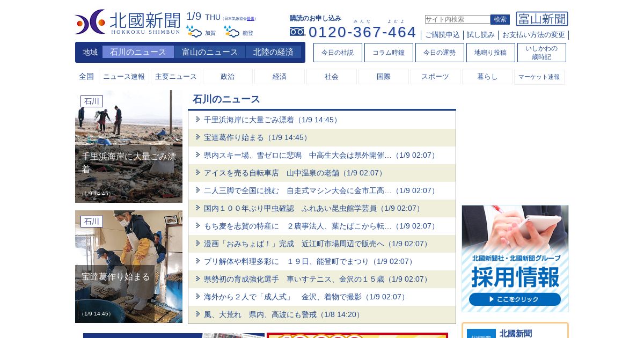Click the 石川のニュース section heading

[226, 99]
